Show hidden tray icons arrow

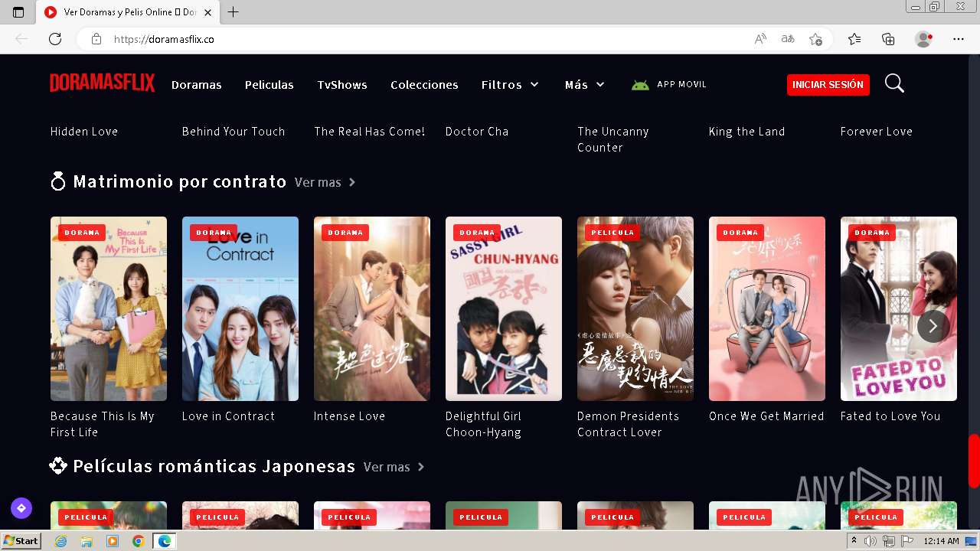pyautogui.click(x=855, y=541)
